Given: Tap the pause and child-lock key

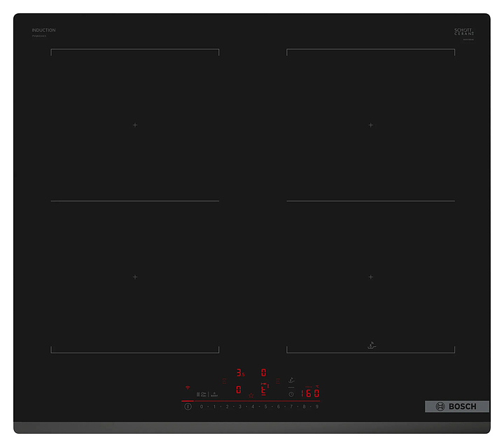Looking at the screenshot, I should (x=202, y=394).
